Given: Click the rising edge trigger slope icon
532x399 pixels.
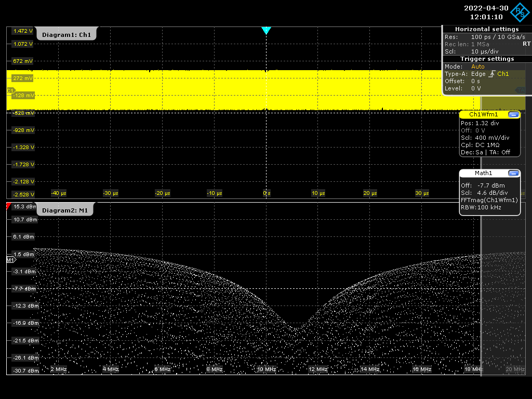Looking at the screenshot, I should tap(492, 74).
